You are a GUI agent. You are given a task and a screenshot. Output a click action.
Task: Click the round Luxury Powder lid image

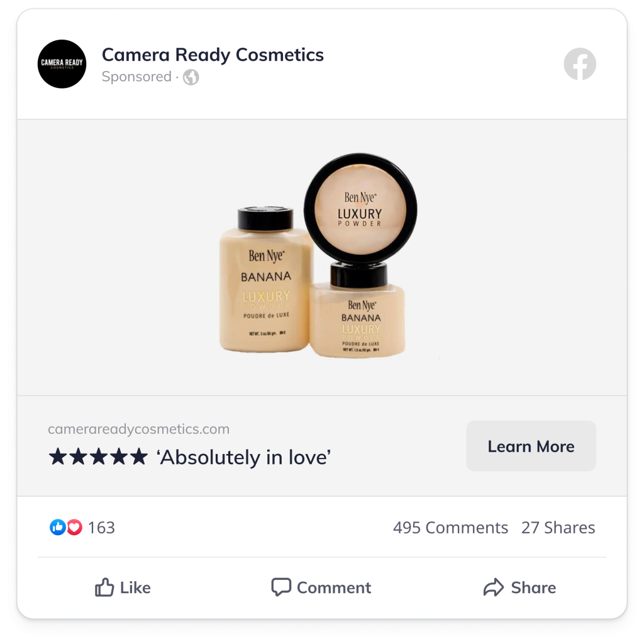(x=360, y=209)
